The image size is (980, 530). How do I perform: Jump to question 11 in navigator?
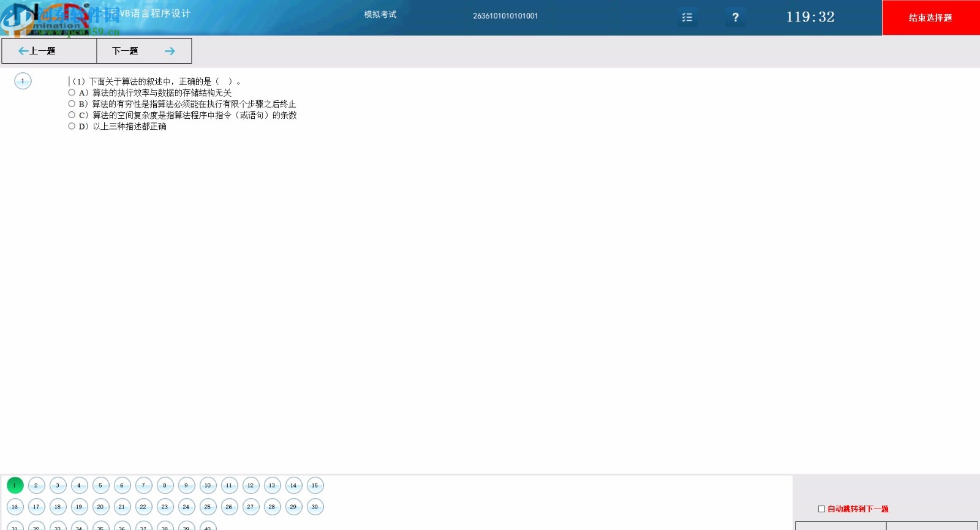tap(229, 485)
